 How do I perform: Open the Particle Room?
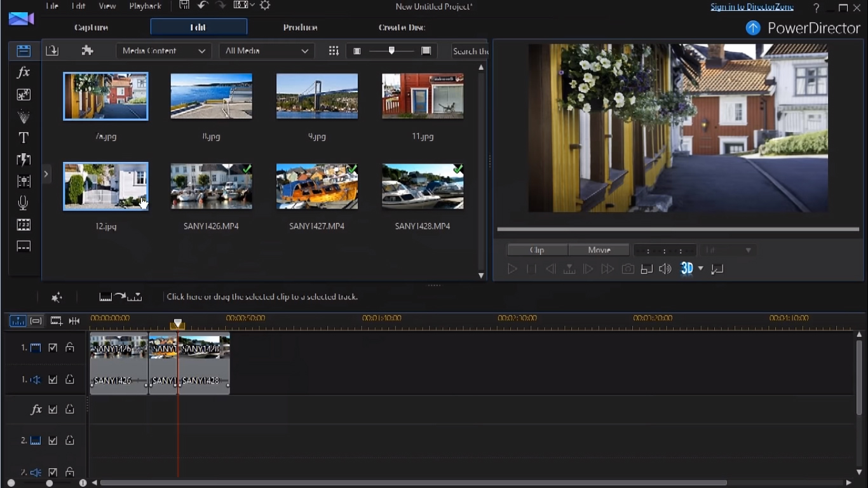tap(24, 116)
